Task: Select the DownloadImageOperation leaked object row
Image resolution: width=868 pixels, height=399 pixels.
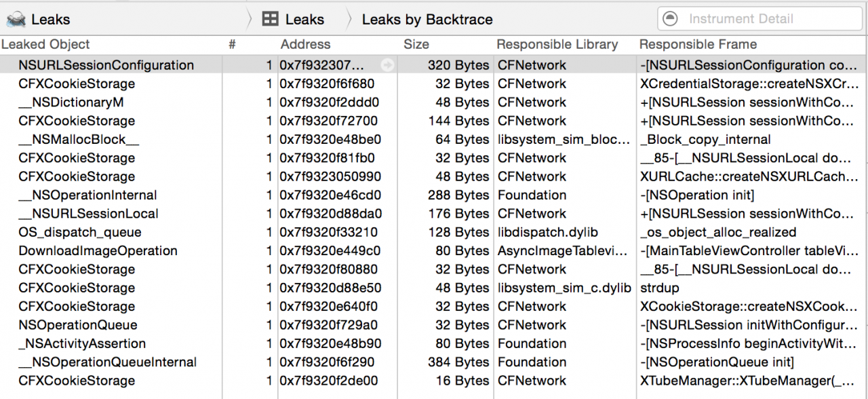Action: (434, 250)
